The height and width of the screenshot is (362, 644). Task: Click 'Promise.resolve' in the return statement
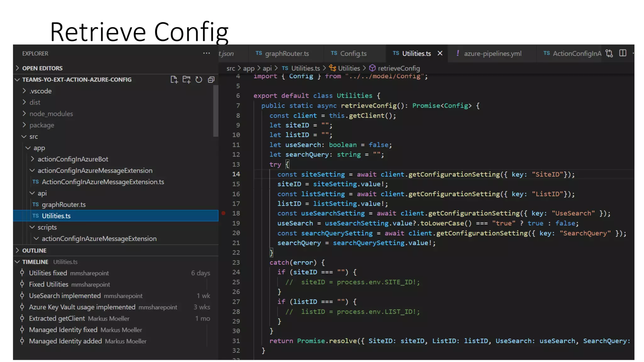327,341
